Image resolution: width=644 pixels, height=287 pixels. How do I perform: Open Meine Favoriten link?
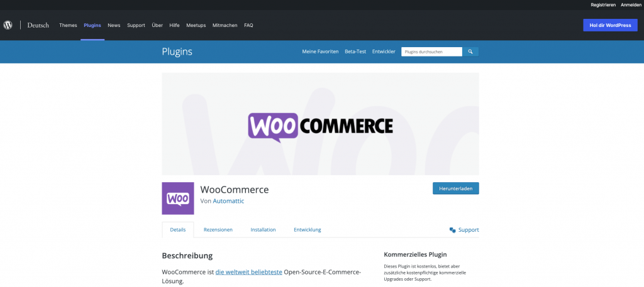coord(320,51)
